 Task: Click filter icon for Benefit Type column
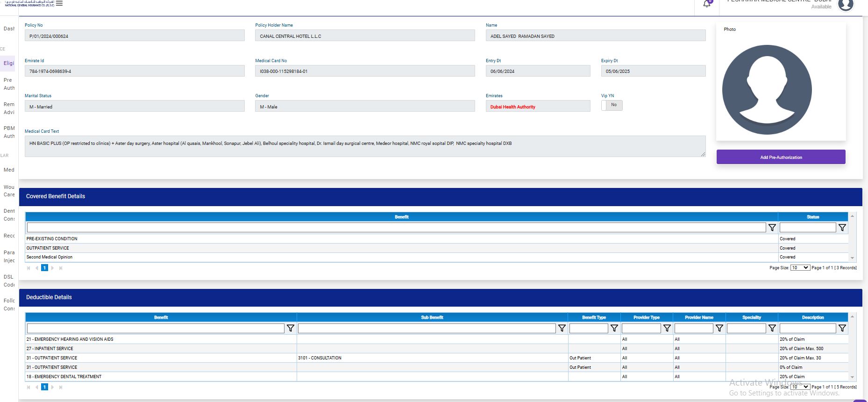(x=614, y=329)
